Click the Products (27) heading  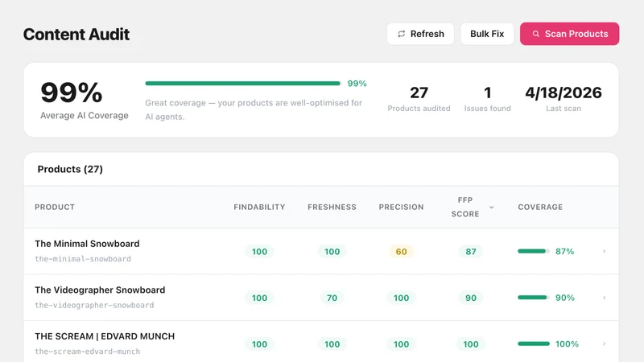coord(70,170)
